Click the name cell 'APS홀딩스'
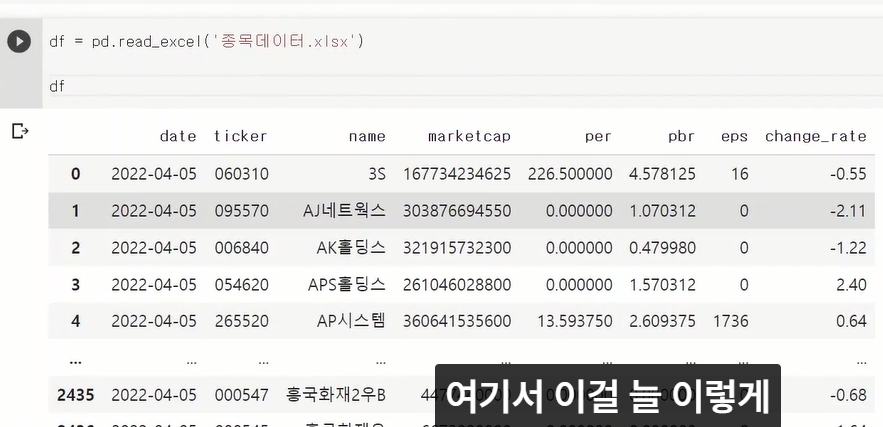 tap(347, 285)
